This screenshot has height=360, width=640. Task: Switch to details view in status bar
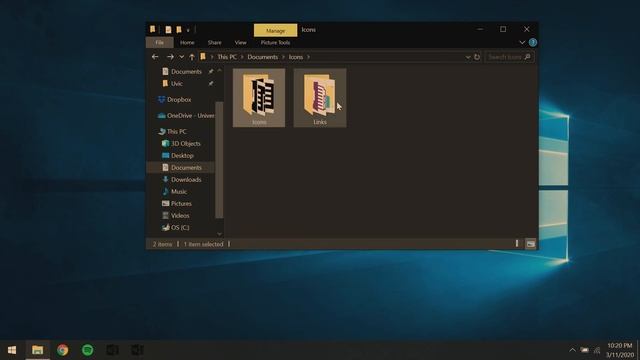pyautogui.click(x=517, y=244)
